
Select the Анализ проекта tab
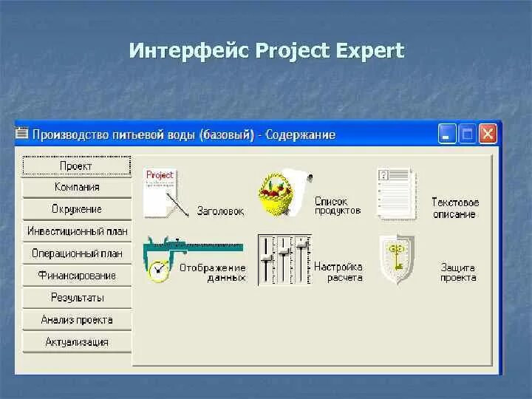click(x=77, y=320)
